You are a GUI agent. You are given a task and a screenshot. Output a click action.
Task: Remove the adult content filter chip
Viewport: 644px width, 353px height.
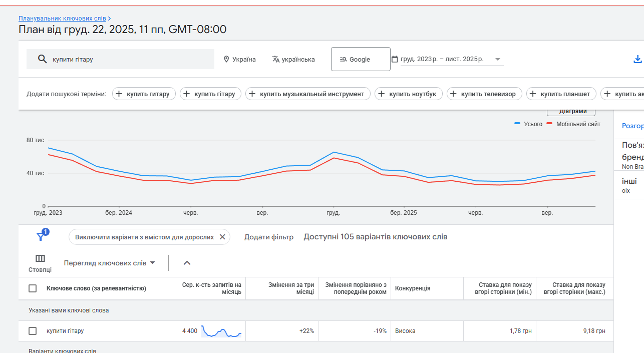click(x=222, y=237)
